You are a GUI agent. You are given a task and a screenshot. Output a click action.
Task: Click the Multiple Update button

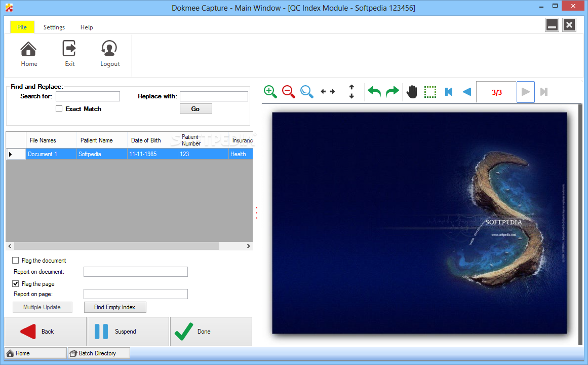pos(43,307)
